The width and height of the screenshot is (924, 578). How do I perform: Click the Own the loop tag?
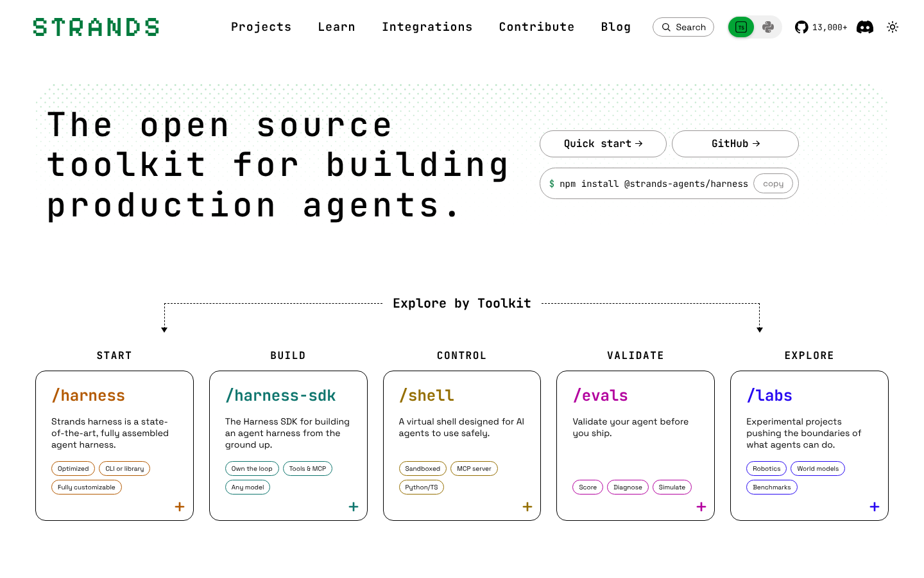tap(252, 469)
